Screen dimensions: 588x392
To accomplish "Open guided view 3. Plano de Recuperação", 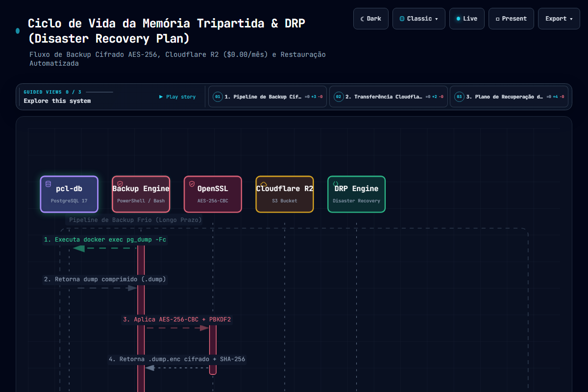I will pos(509,97).
